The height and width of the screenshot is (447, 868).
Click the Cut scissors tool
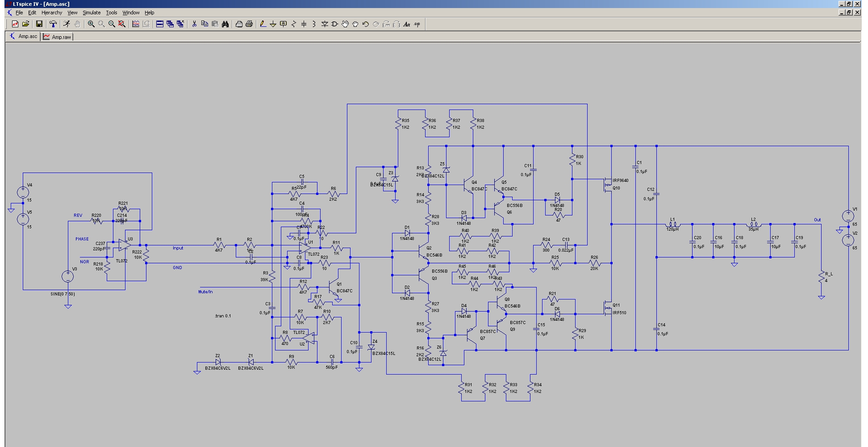194,24
